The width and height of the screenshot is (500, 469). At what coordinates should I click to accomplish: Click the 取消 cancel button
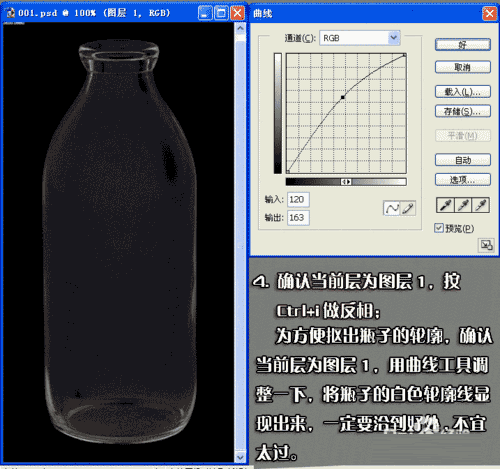point(463,67)
